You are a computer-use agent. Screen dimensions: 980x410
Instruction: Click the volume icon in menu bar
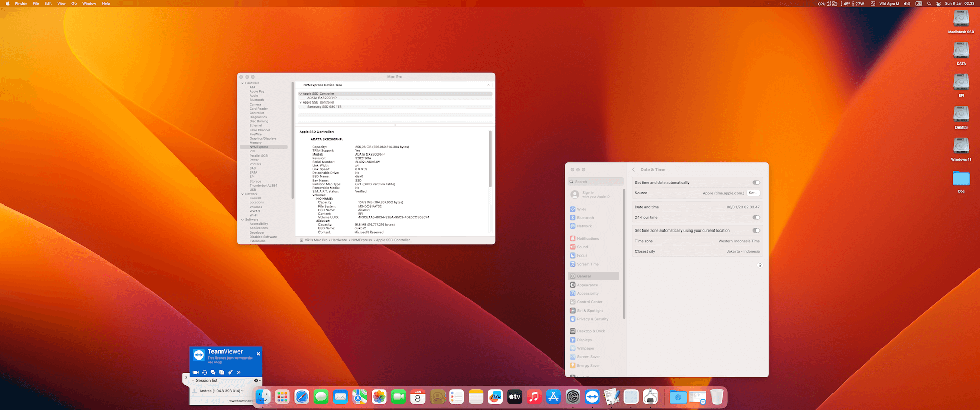pyautogui.click(x=907, y=4)
